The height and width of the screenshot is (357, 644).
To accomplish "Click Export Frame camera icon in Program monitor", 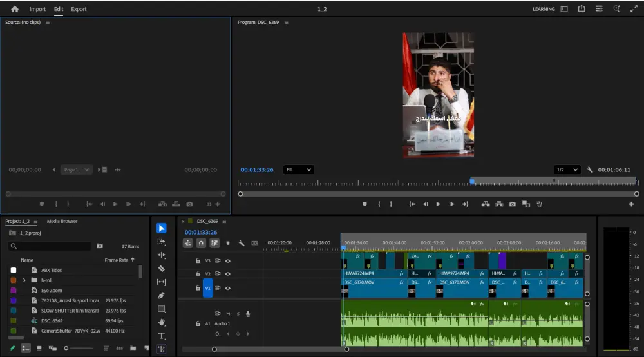I will (512, 204).
